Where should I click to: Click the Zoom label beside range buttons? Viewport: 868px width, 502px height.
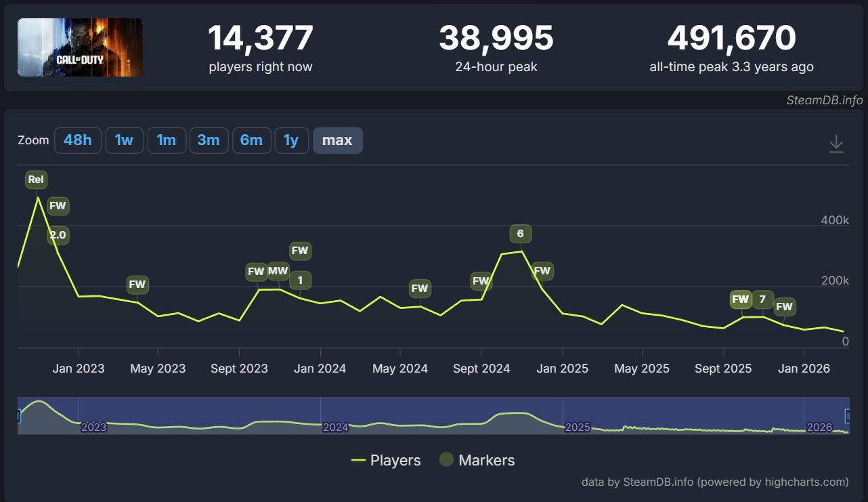tap(33, 140)
